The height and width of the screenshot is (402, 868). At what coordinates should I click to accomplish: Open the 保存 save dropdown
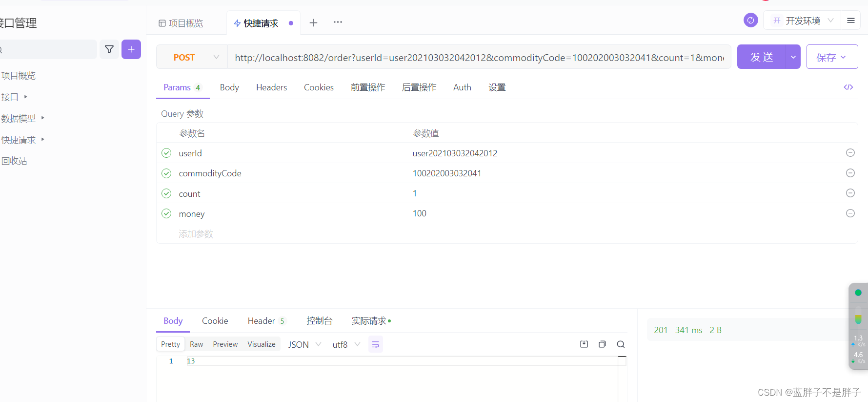pyautogui.click(x=832, y=57)
